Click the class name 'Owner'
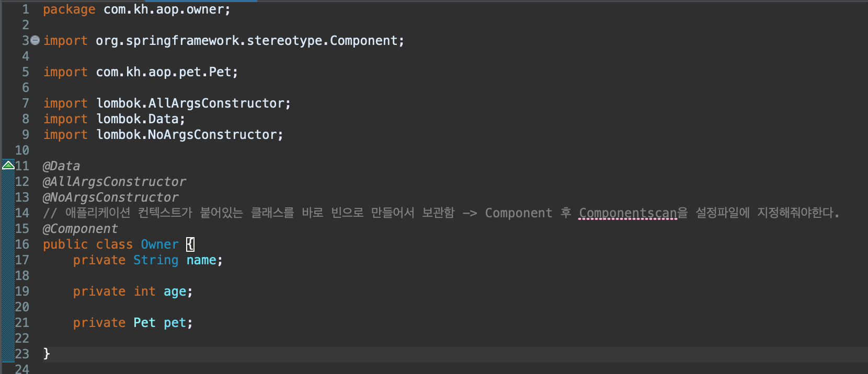 pyautogui.click(x=159, y=244)
